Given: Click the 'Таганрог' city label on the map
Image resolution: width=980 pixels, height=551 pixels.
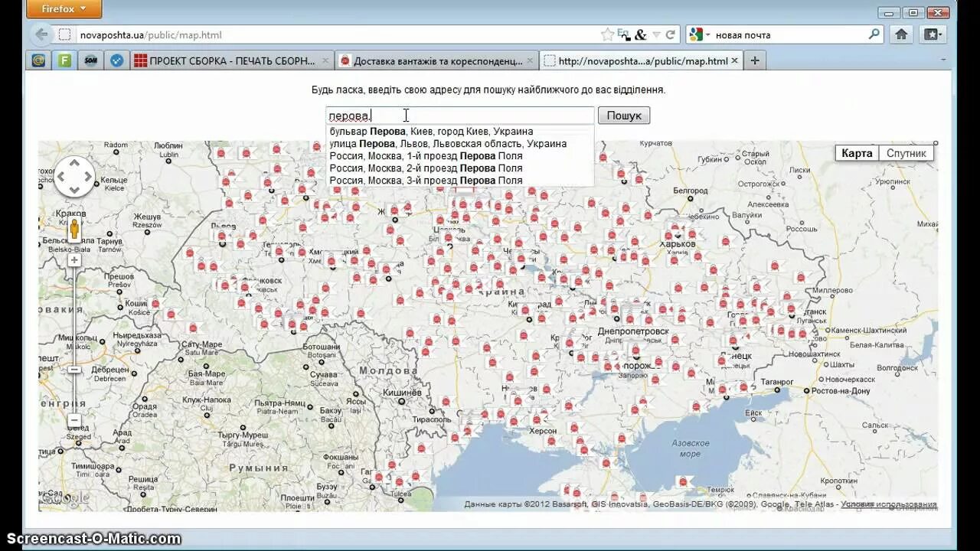Looking at the screenshot, I should [x=778, y=381].
